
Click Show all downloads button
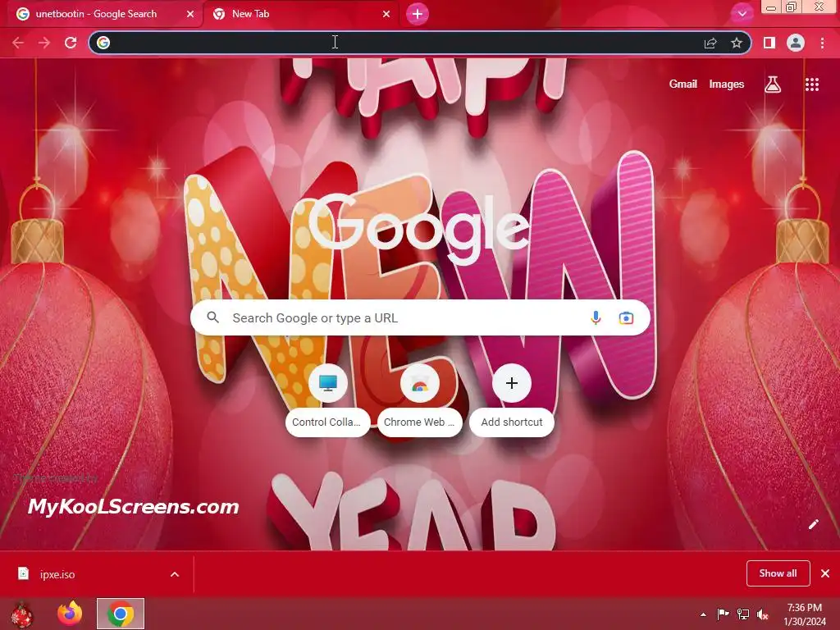[778, 573]
